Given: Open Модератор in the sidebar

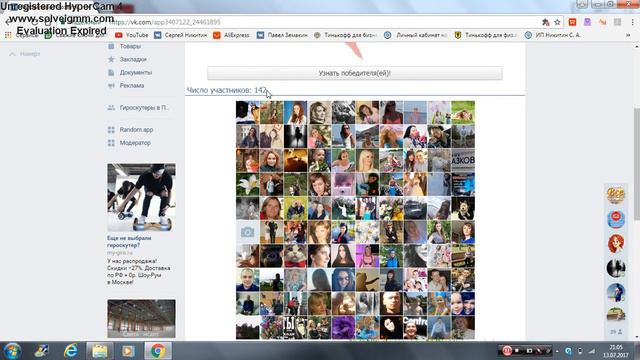Looking at the screenshot, I should point(135,143).
